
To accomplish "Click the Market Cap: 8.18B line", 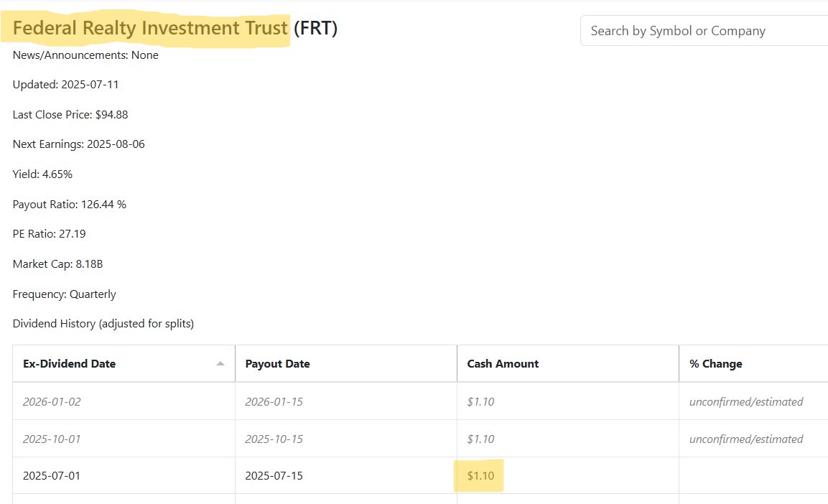I will tap(57, 264).
